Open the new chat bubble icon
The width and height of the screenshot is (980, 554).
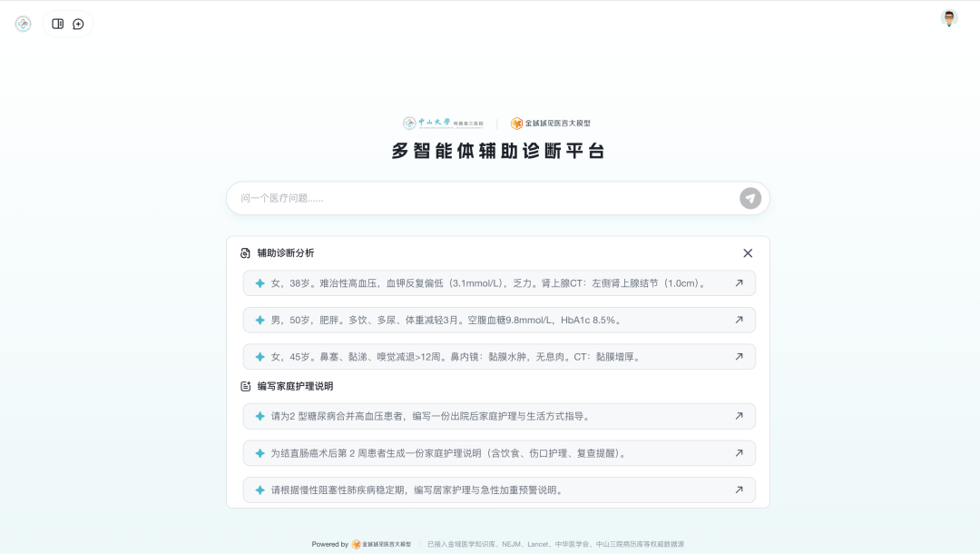[78, 24]
